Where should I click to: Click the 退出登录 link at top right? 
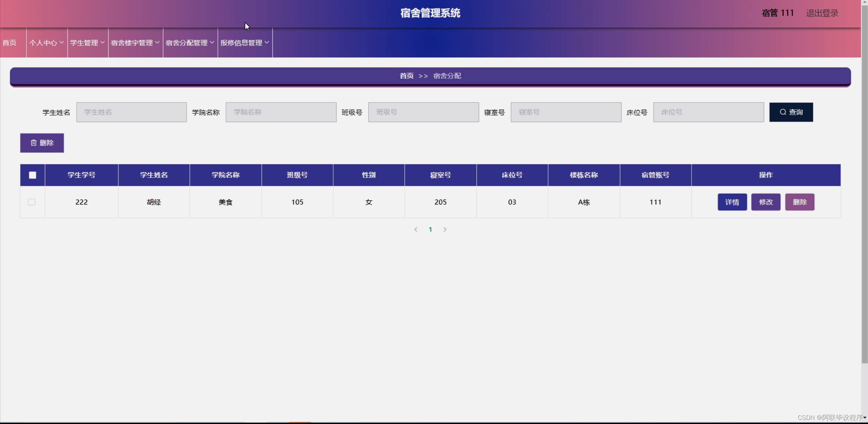[821, 13]
